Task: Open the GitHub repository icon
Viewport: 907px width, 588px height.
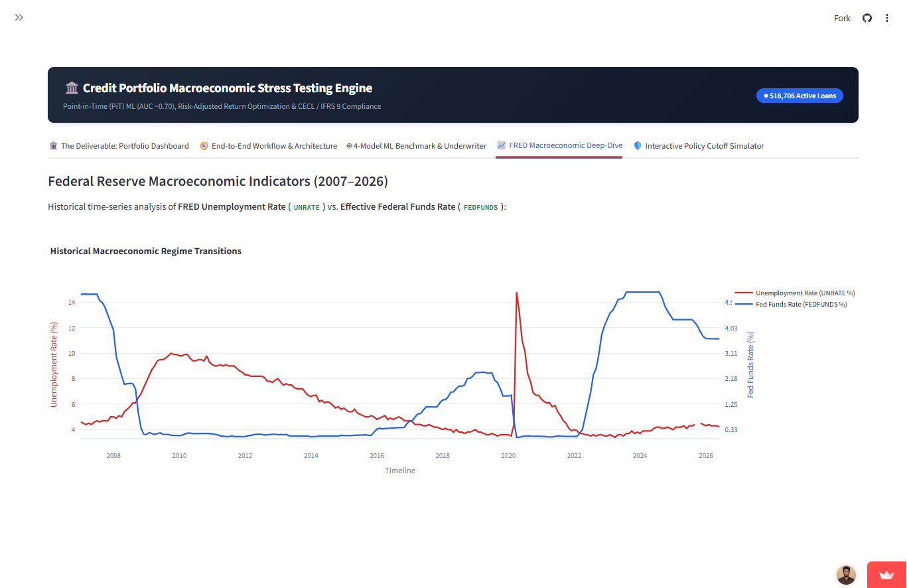Action: click(x=867, y=18)
